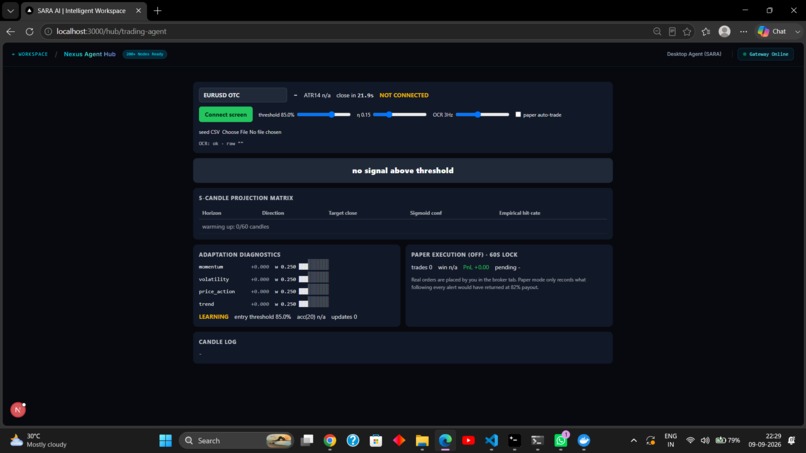Click the green Connect screen button
This screenshot has height=453, width=806.
click(x=226, y=114)
